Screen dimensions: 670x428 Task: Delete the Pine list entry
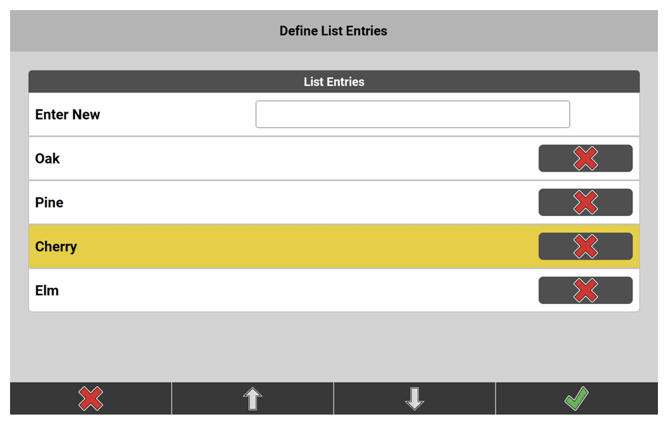(585, 202)
